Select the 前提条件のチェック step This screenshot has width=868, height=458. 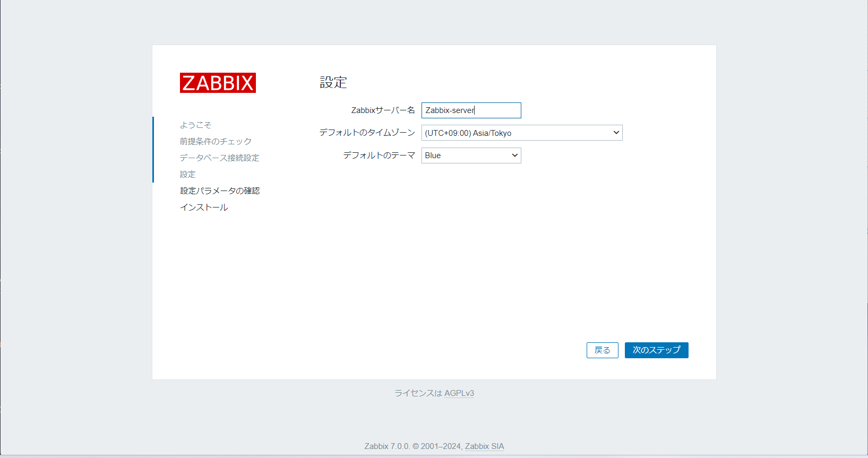click(x=216, y=142)
